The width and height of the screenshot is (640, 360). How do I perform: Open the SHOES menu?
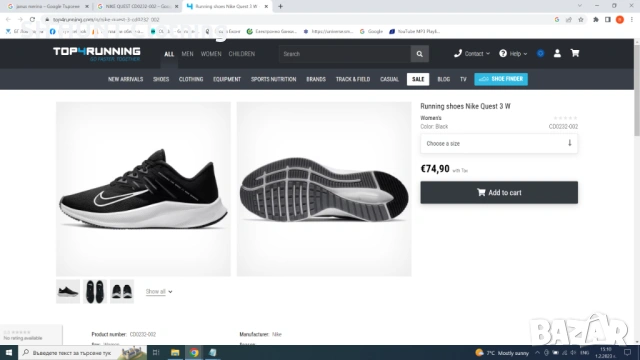pos(161,79)
